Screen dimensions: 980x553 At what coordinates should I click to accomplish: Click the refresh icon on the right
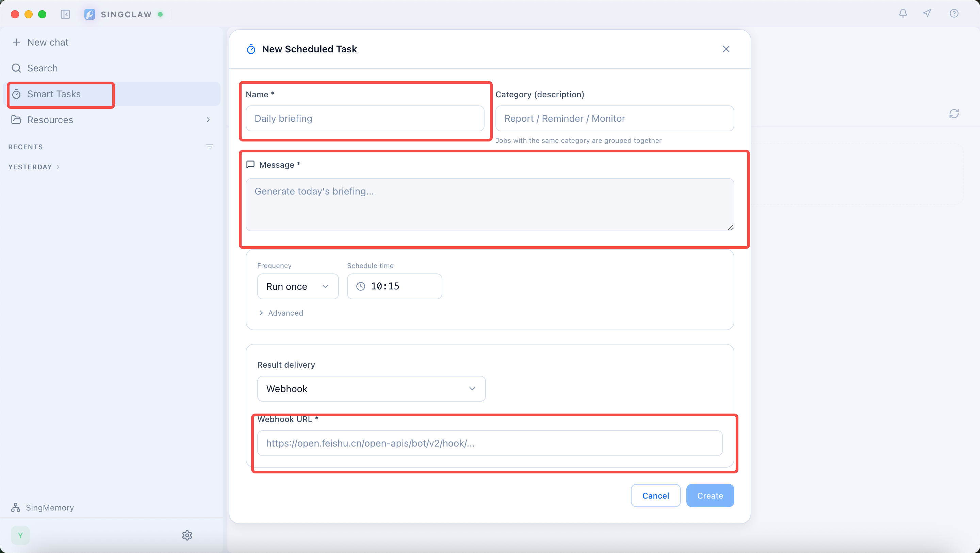pos(954,114)
